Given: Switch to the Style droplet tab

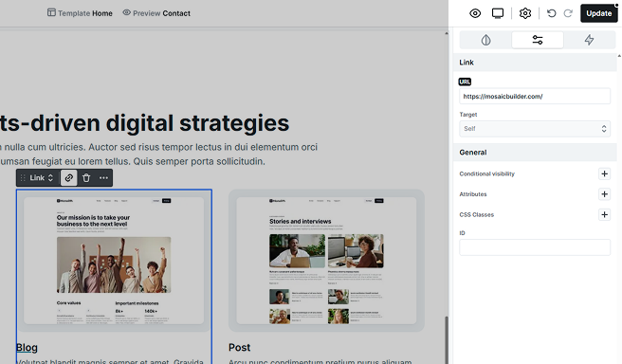Looking at the screenshot, I should (485, 40).
